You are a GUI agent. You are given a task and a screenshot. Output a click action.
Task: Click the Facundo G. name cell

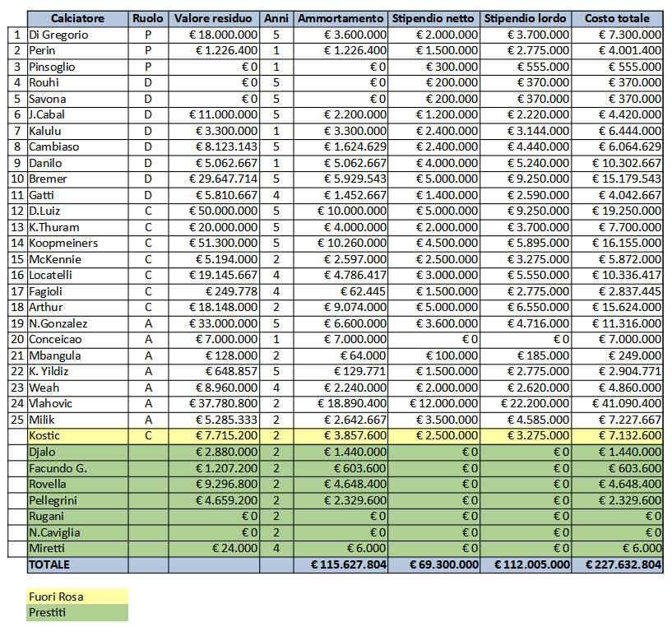click(x=77, y=468)
